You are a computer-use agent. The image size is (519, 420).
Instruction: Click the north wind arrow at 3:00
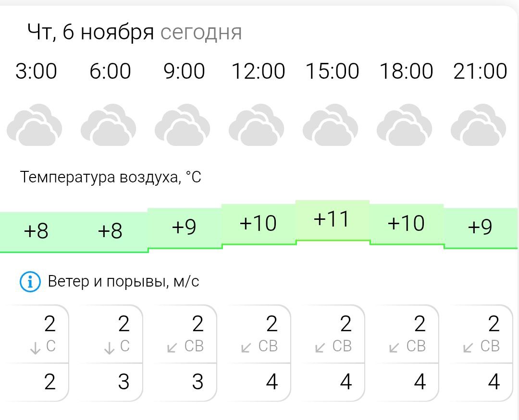[x=35, y=348]
